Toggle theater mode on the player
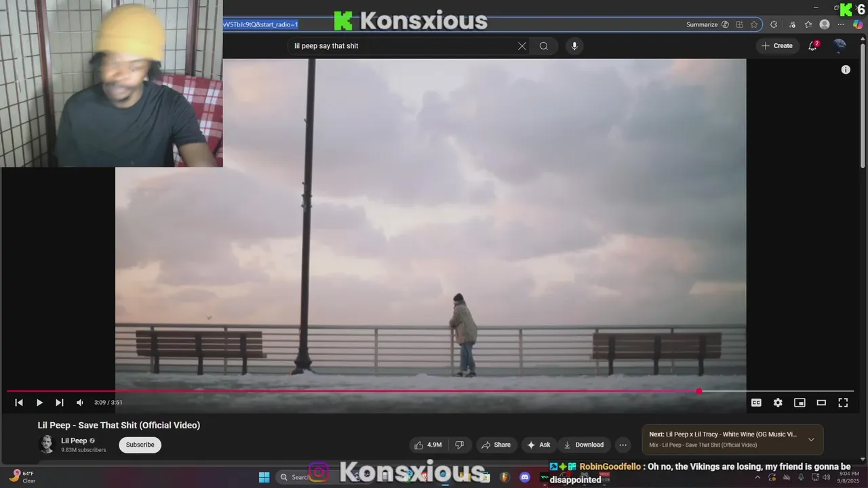 pyautogui.click(x=821, y=403)
